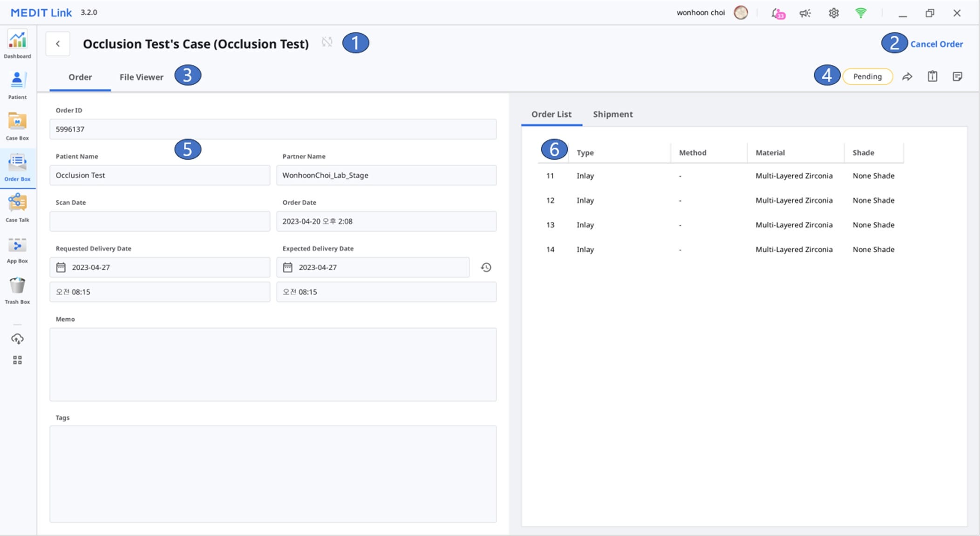Click the megaphone announcements icon

point(805,14)
